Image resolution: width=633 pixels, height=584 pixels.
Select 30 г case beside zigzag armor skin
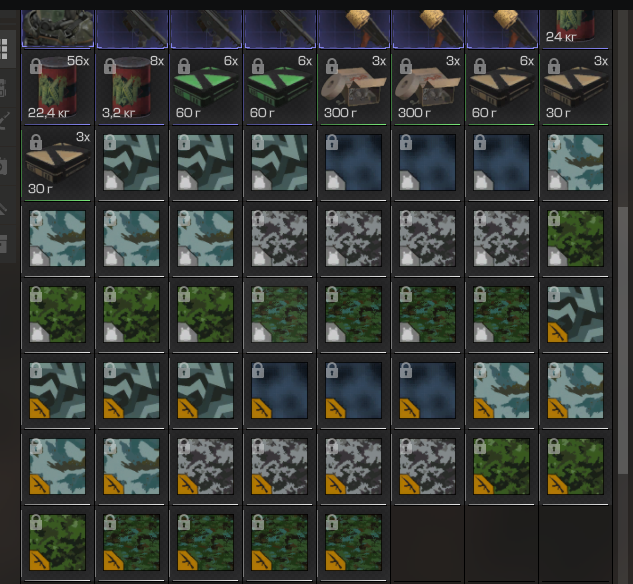[x=57, y=163]
